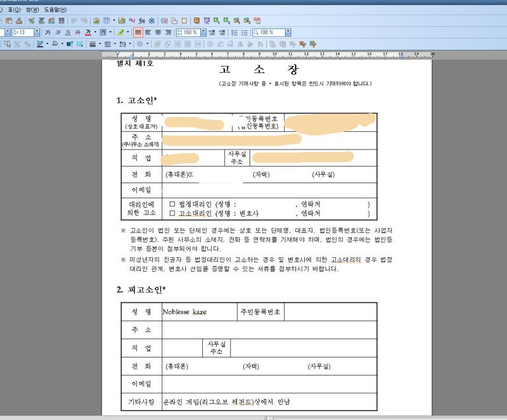
Task: Click the fill color bucket icon
Action: 55,44
